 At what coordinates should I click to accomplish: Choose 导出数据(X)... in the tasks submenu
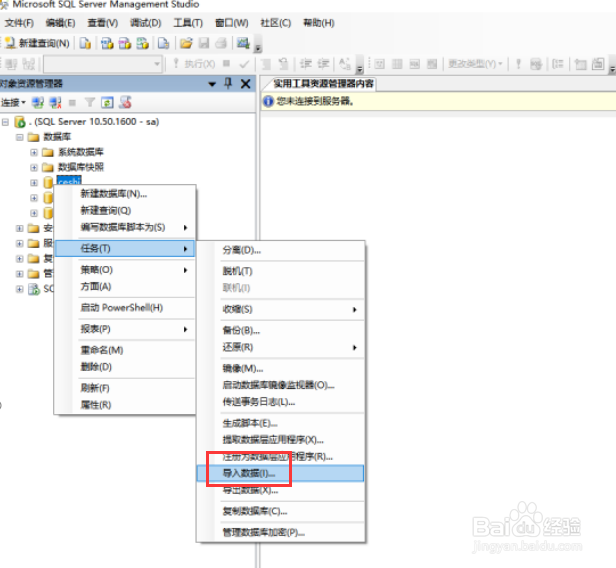tap(280, 490)
